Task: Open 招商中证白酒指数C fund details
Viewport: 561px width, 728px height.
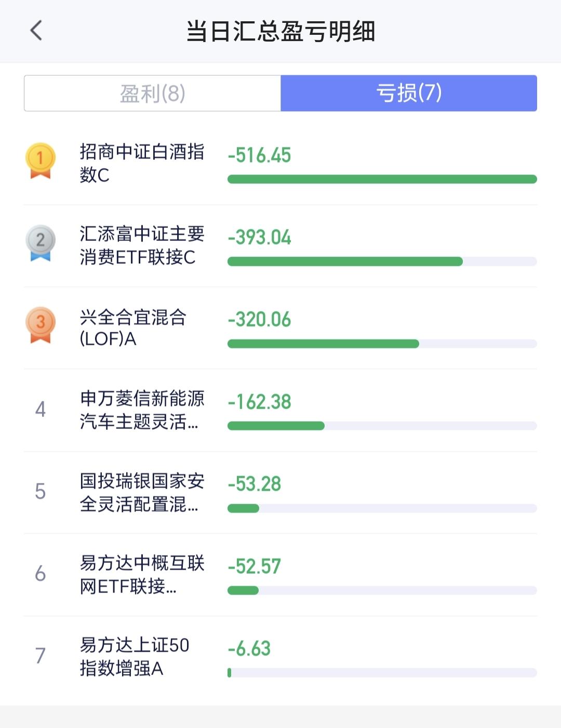Action: (x=141, y=163)
